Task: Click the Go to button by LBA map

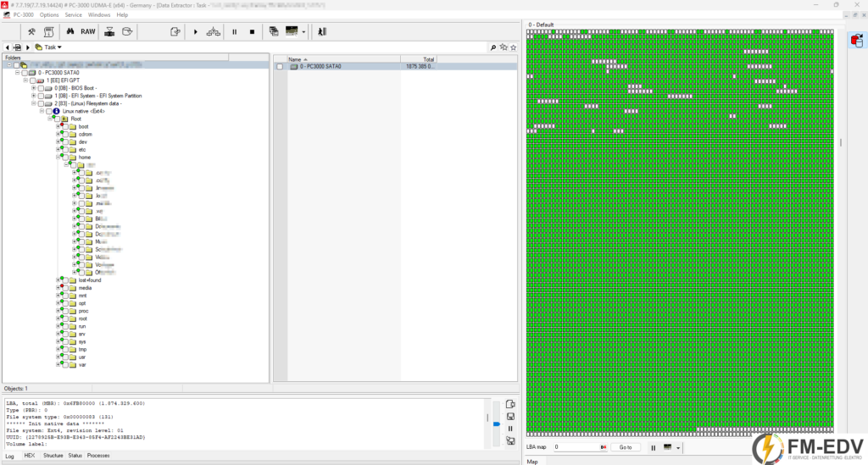Action: point(626,447)
